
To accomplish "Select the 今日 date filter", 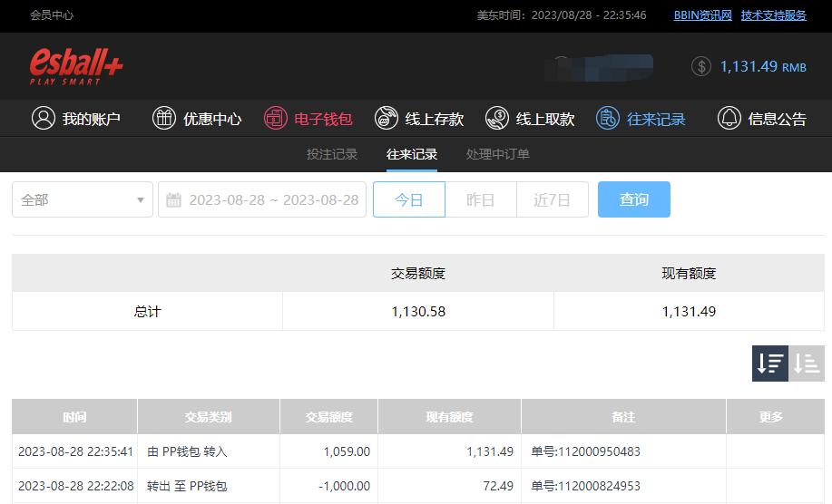I will coord(409,199).
